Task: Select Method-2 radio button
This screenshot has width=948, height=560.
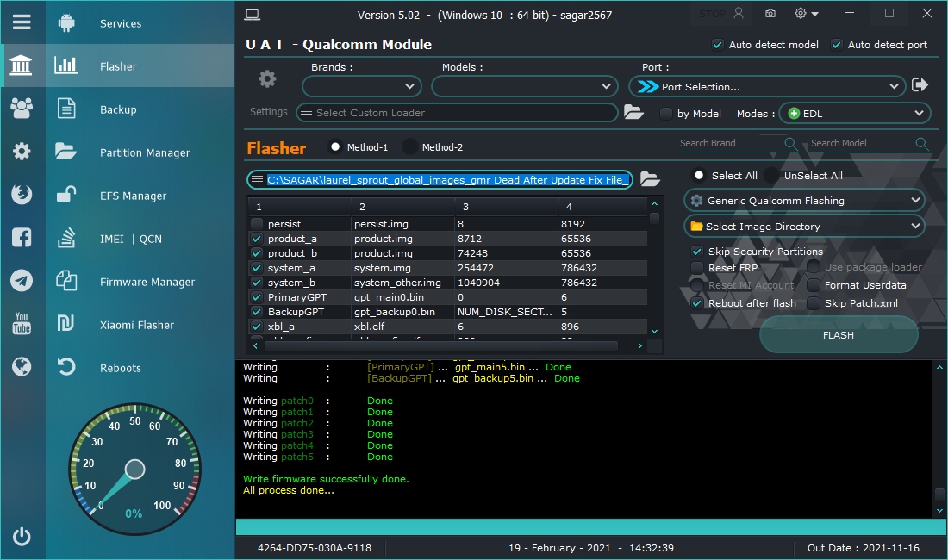Action: coord(410,146)
